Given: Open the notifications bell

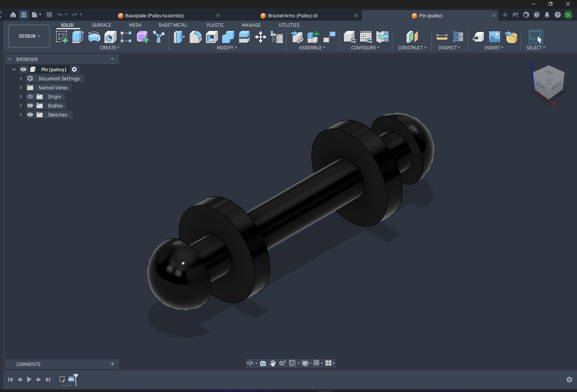Looking at the screenshot, I should click(547, 15).
